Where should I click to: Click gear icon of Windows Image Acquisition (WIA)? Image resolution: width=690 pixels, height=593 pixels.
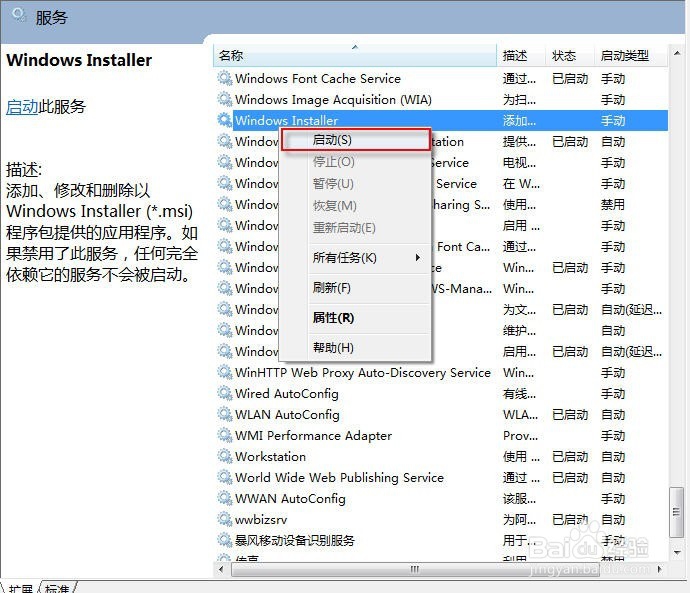[225, 100]
